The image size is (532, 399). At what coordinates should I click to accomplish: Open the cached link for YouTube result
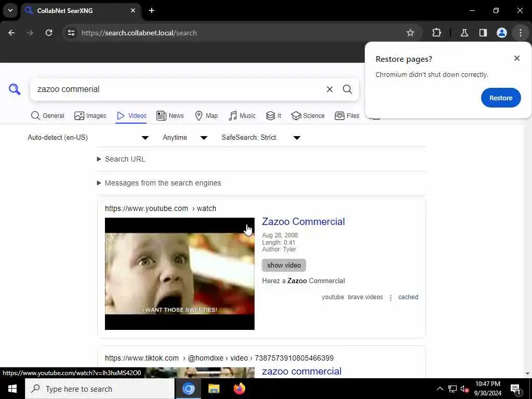coord(408,297)
